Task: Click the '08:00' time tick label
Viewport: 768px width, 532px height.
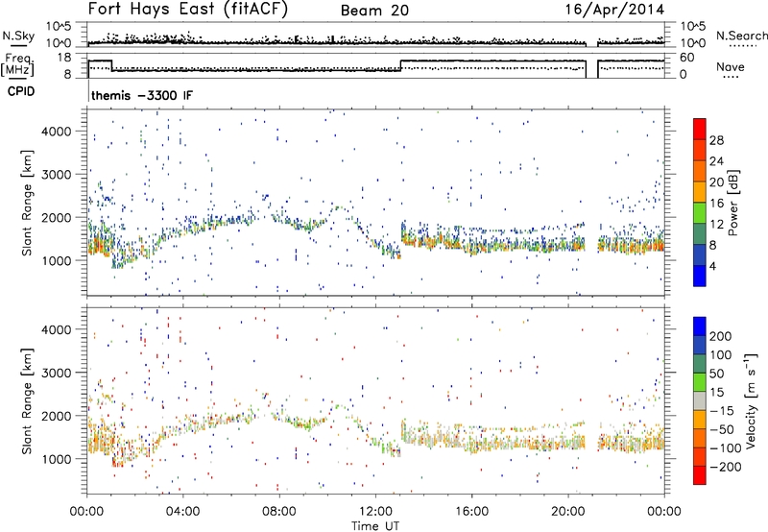Action: [279, 512]
